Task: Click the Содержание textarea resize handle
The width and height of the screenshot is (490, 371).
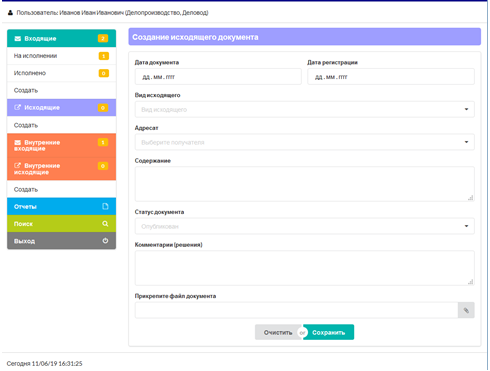Action: pos(470,198)
